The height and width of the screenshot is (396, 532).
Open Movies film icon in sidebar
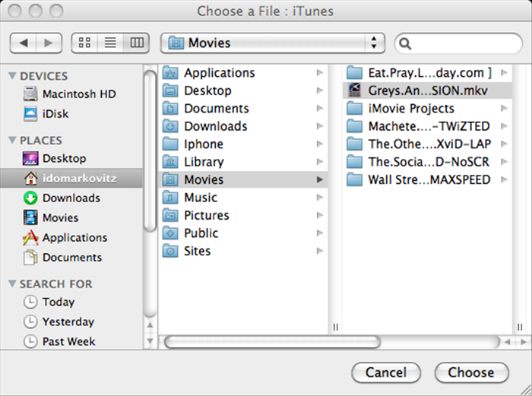pos(30,217)
